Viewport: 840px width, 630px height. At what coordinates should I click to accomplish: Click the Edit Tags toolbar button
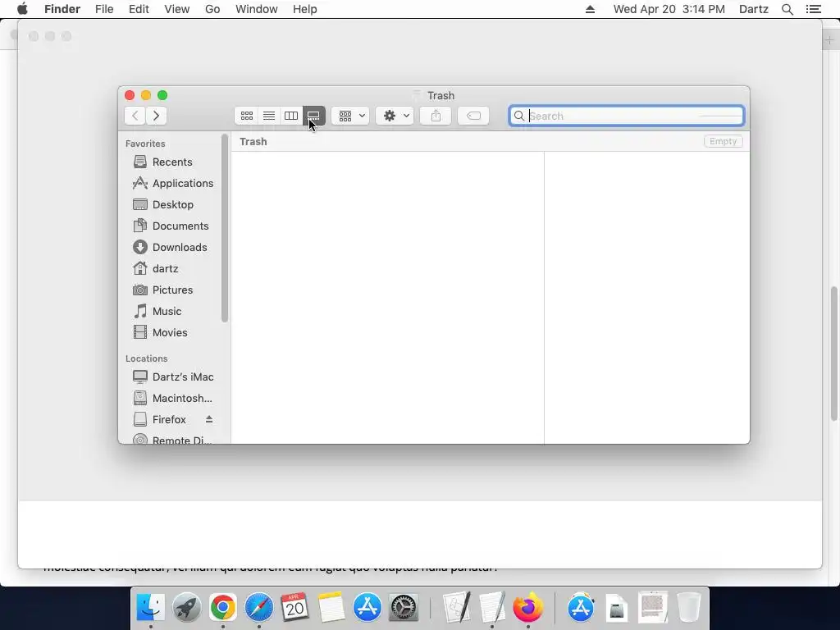pos(473,116)
